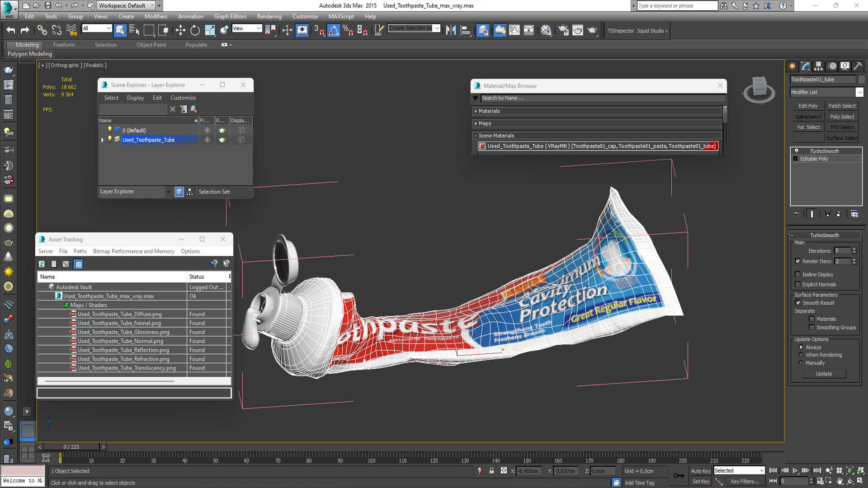Open the Modifier List dropdown

pyautogui.click(x=826, y=92)
